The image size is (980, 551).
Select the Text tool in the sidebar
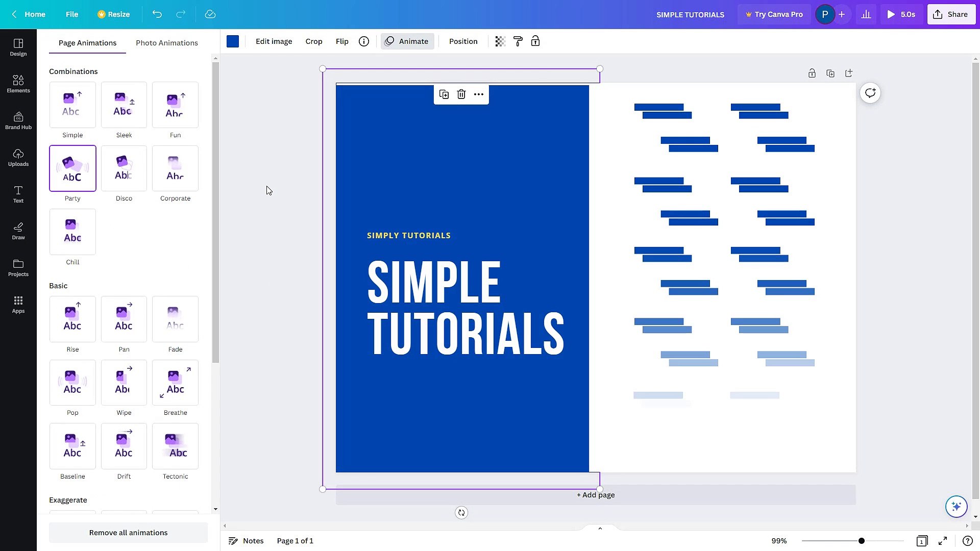pos(18,194)
